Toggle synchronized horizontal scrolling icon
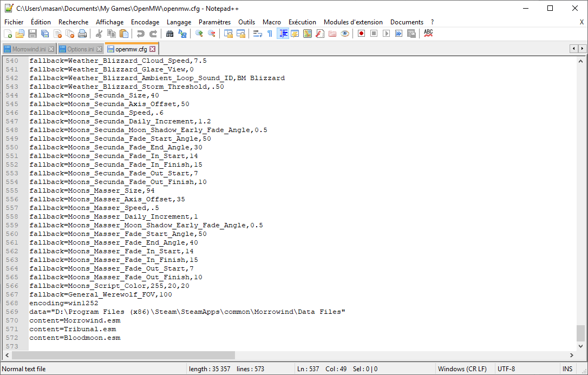 click(x=241, y=34)
